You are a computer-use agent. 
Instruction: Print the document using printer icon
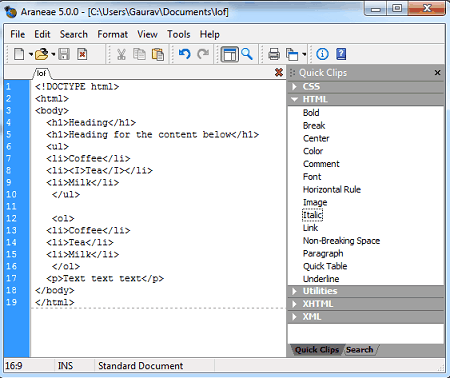pyautogui.click(x=274, y=54)
